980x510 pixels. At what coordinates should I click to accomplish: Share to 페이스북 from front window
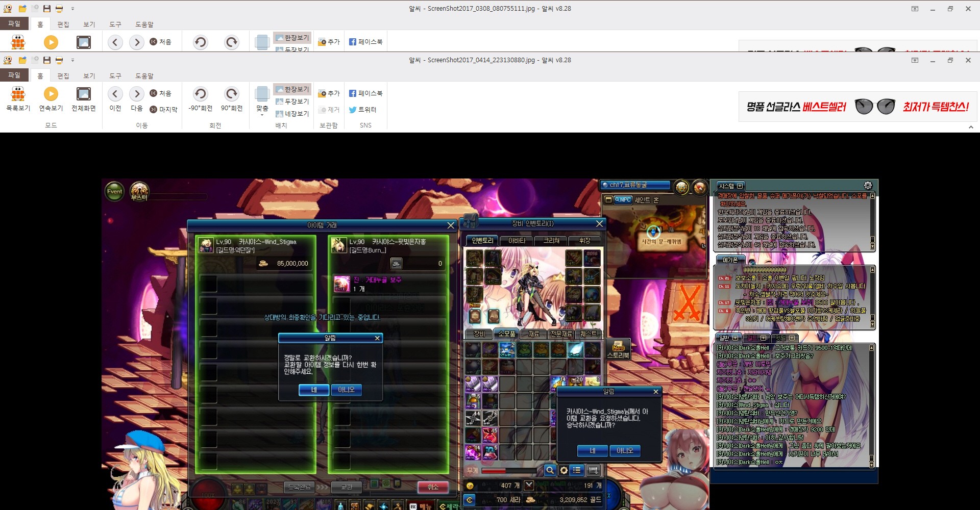click(365, 93)
